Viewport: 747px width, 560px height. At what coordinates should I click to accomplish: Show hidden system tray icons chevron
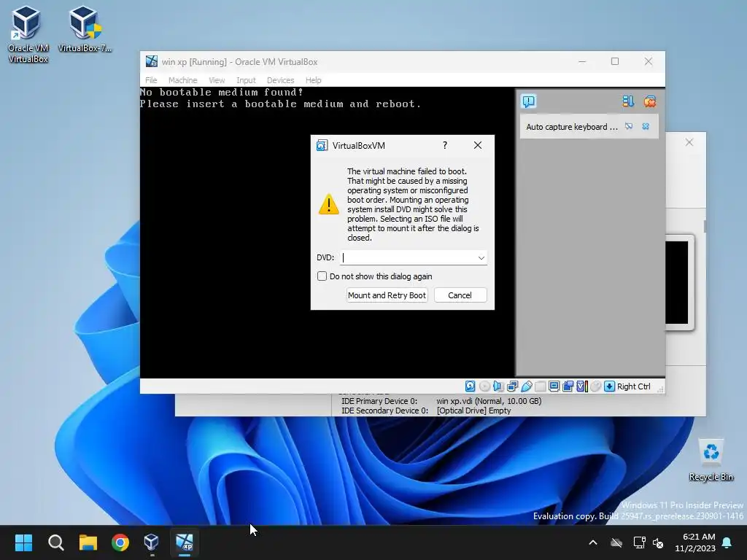tap(593, 542)
